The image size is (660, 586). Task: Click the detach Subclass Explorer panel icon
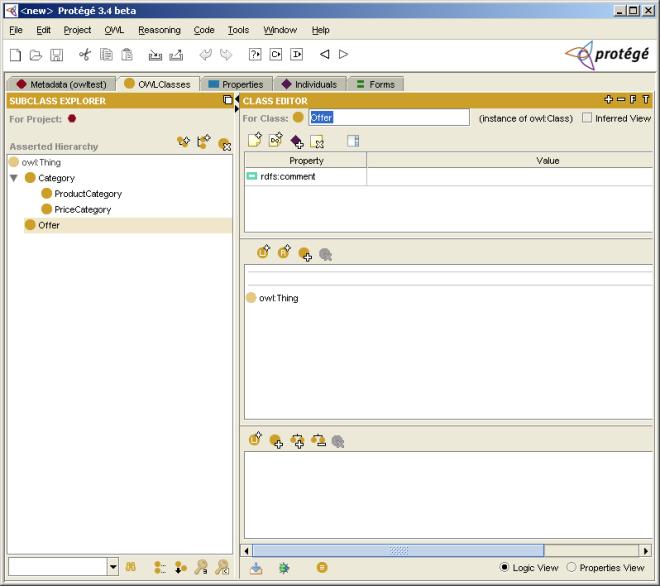click(228, 100)
